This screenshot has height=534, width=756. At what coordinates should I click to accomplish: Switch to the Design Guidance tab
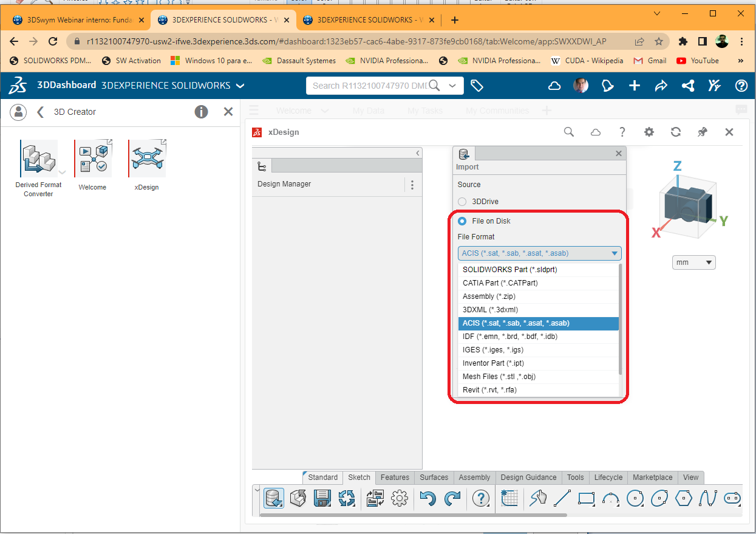coord(528,478)
